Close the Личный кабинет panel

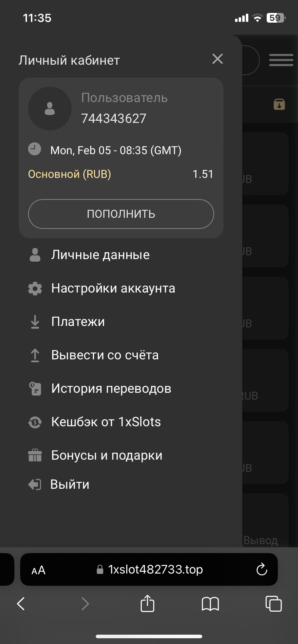pos(217,59)
